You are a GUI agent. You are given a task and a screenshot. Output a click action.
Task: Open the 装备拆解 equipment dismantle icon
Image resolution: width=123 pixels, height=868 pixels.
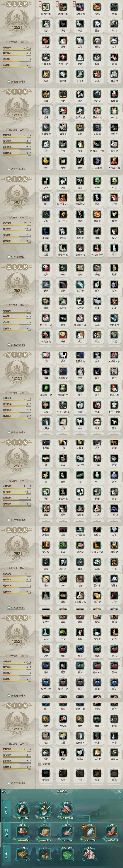67,856
